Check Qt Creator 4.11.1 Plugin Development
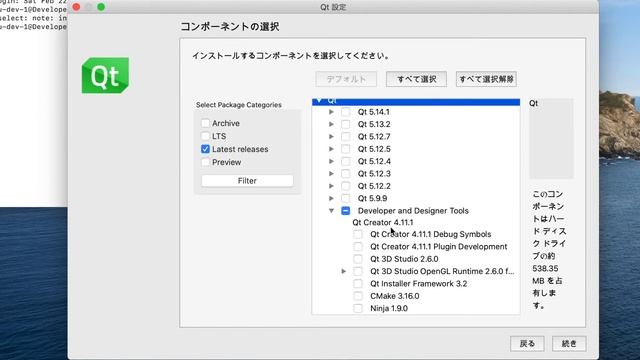Image resolution: width=640 pixels, height=360 pixels. (358, 247)
